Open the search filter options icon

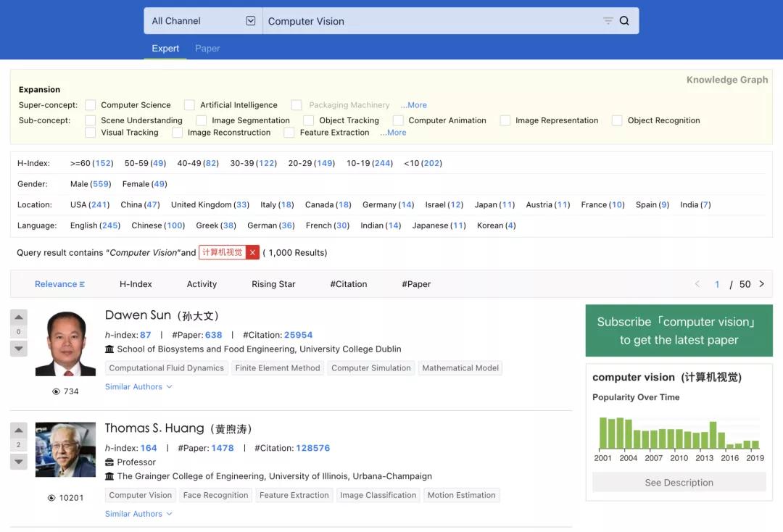(608, 21)
